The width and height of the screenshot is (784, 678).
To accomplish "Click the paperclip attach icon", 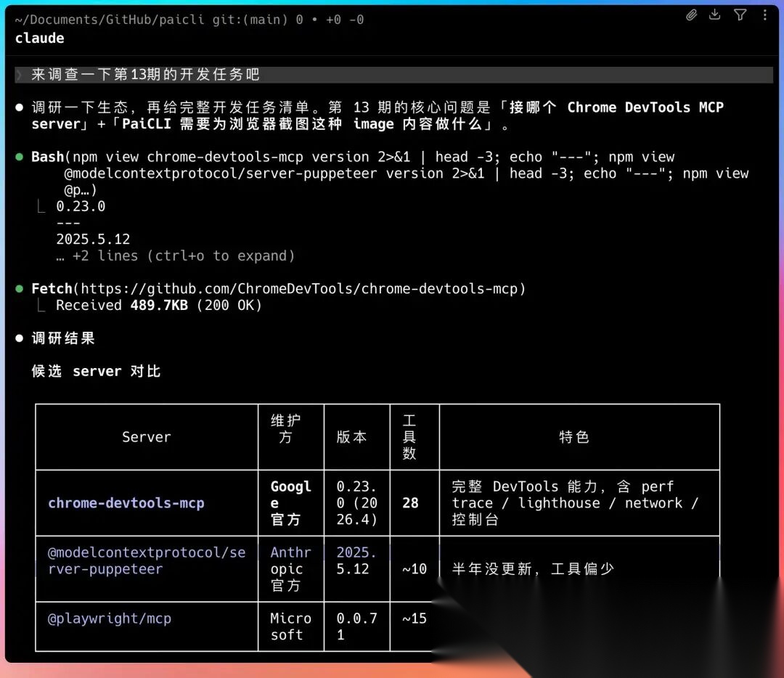I will tap(691, 15).
